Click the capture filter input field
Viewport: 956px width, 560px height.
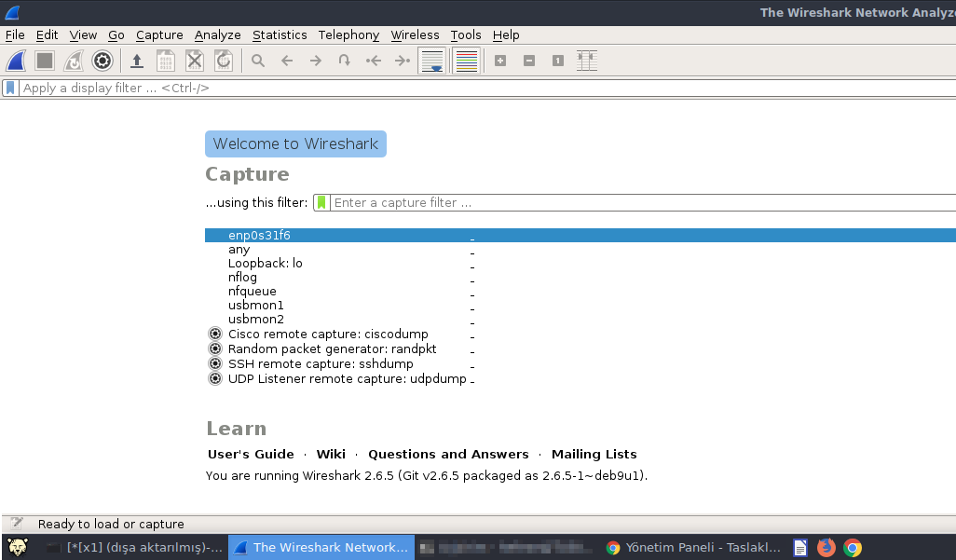[x=643, y=202]
